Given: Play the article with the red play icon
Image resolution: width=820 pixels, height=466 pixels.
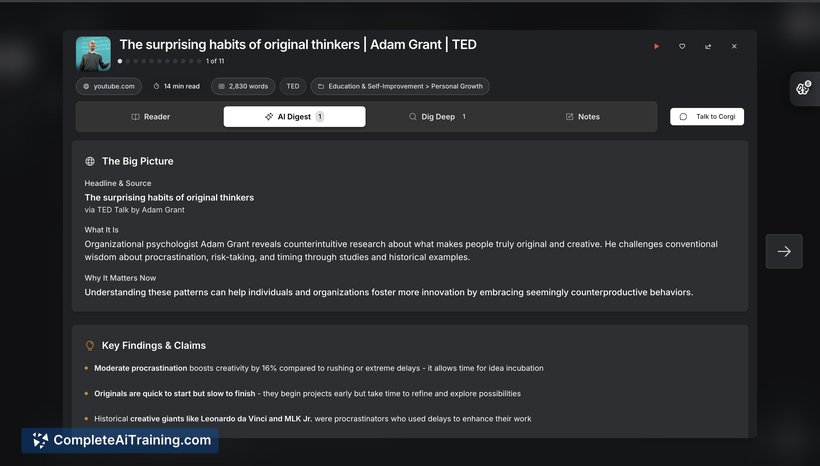Looking at the screenshot, I should [656, 47].
